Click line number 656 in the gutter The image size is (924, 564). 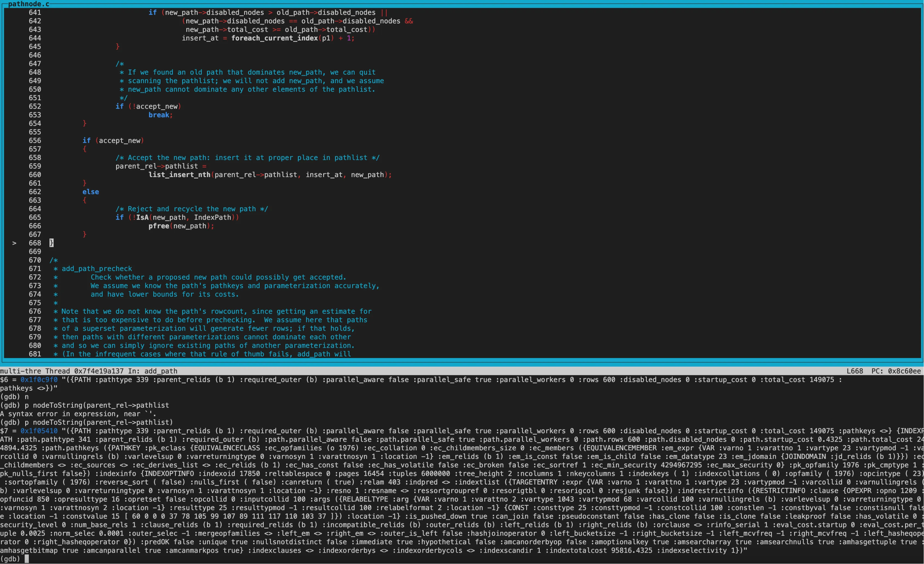pos(35,141)
